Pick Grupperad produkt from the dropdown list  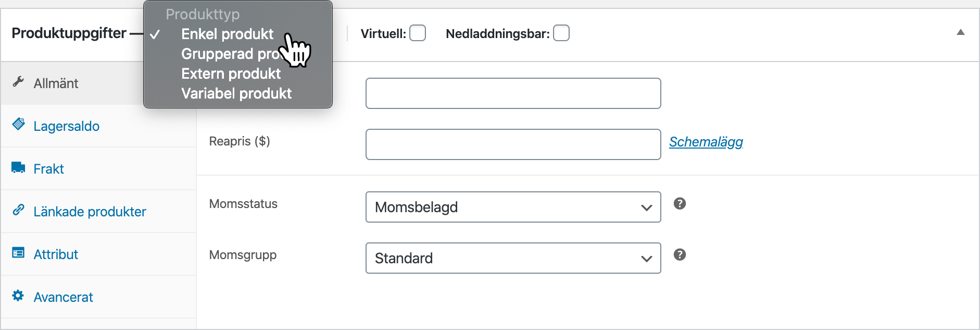click(x=229, y=54)
